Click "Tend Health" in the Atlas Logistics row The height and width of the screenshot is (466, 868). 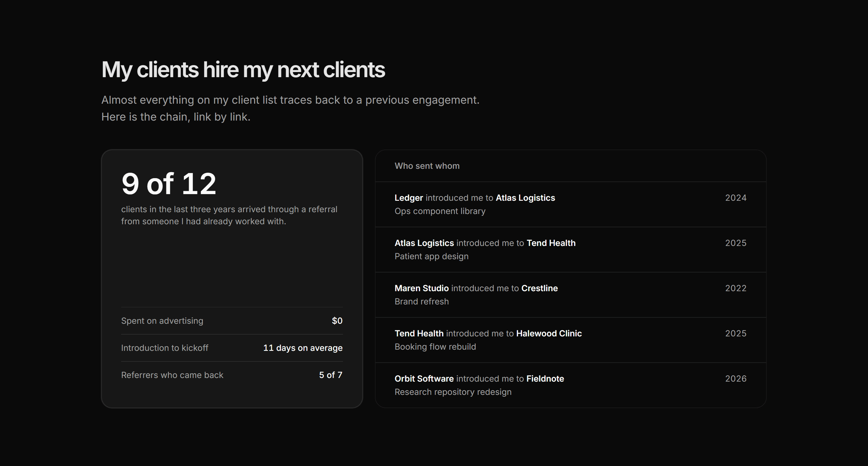[551, 243]
